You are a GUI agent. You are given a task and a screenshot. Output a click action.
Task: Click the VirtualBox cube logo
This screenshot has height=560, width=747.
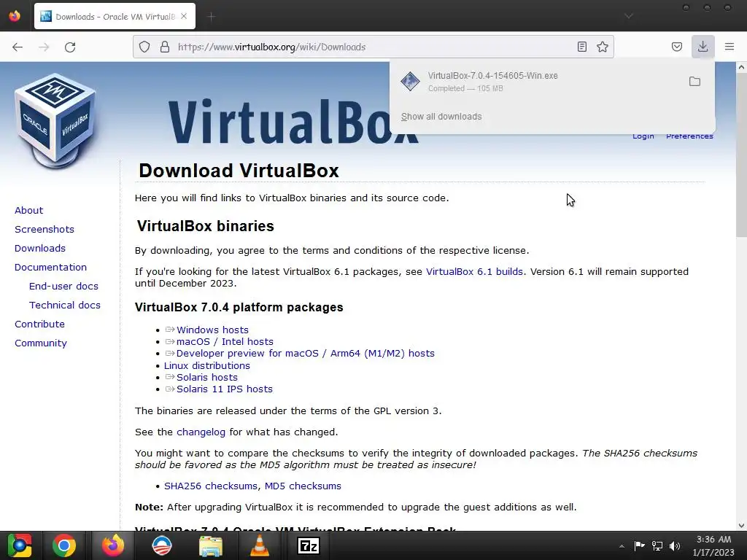pyautogui.click(x=55, y=121)
